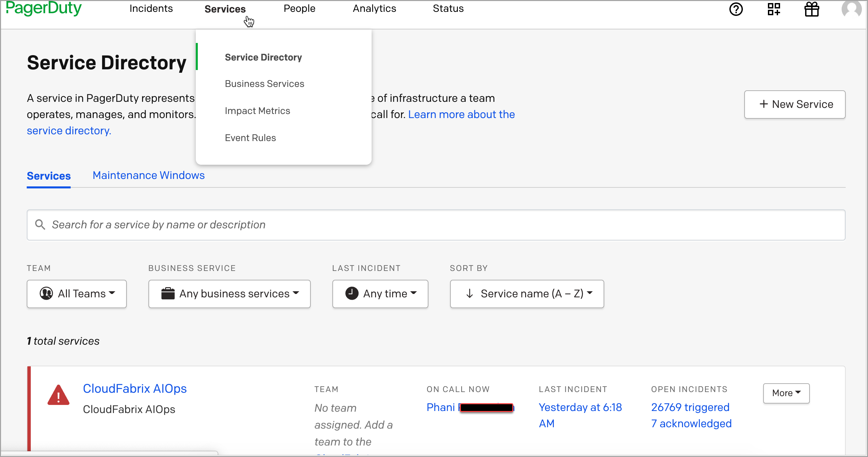Image resolution: width=868 pixels, height=457 pixels.
Task: Open the Yesterday at 6:18 AM incident link
Action: pos(580,415)
